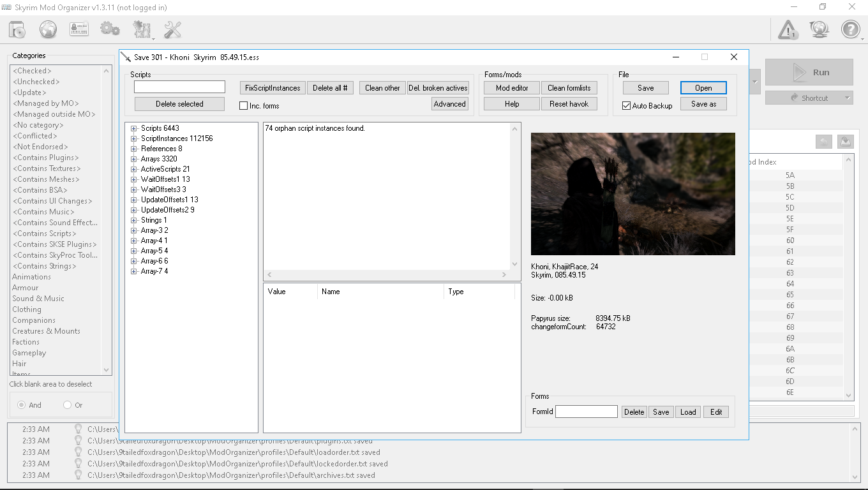Select the Companions category

[x=33, y=320]
